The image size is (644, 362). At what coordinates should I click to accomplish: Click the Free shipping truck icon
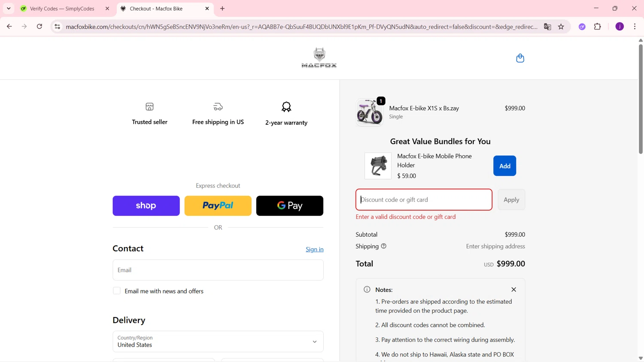(218, 106)
